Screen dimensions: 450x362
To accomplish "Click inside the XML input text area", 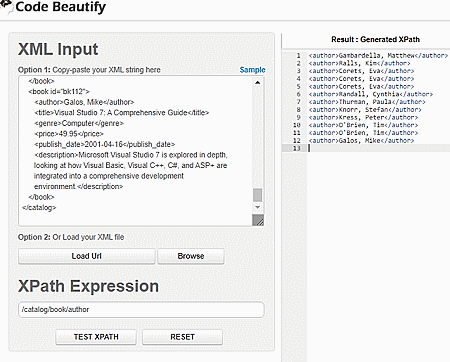I will [x=136, y=151].
